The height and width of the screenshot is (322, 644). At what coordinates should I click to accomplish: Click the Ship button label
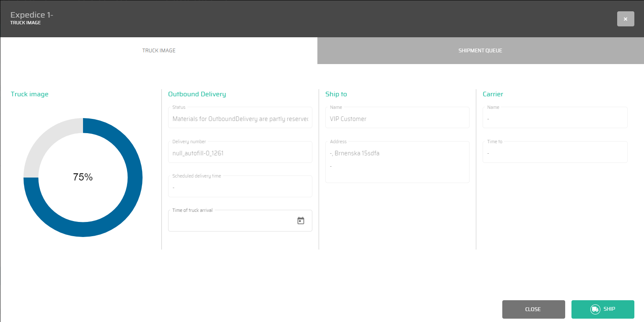609,309
